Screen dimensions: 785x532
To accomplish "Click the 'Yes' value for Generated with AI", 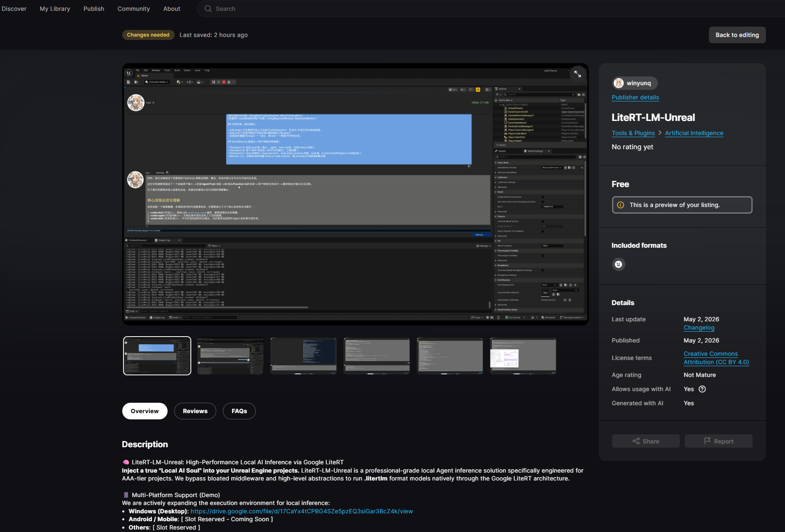I will coord(689,403).
